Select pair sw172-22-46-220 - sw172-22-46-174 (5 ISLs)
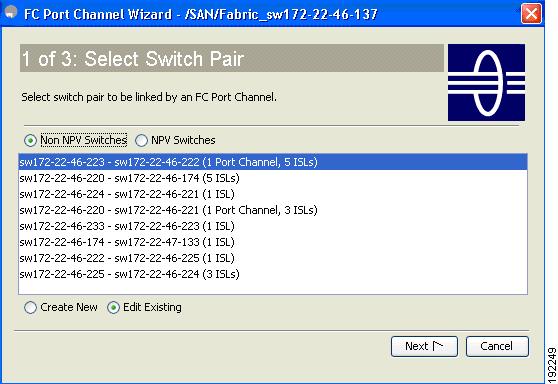The width and height of the screenshot is (558, 384). 273,178
